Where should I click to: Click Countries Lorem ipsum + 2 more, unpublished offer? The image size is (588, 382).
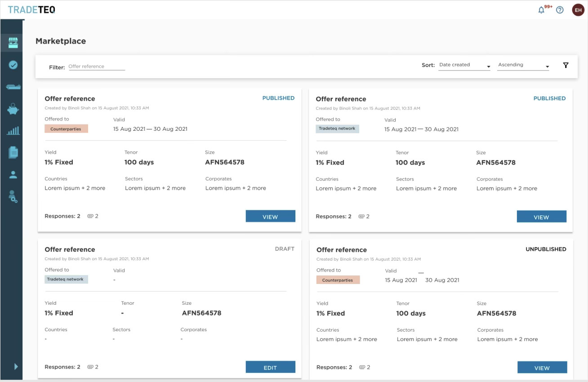tap(347, 339)
